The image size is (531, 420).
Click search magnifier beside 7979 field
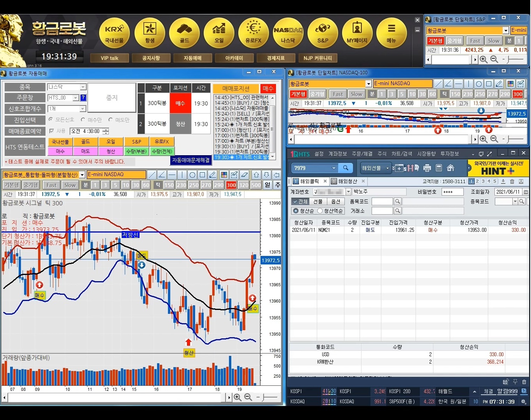click(x=346, y=168)
